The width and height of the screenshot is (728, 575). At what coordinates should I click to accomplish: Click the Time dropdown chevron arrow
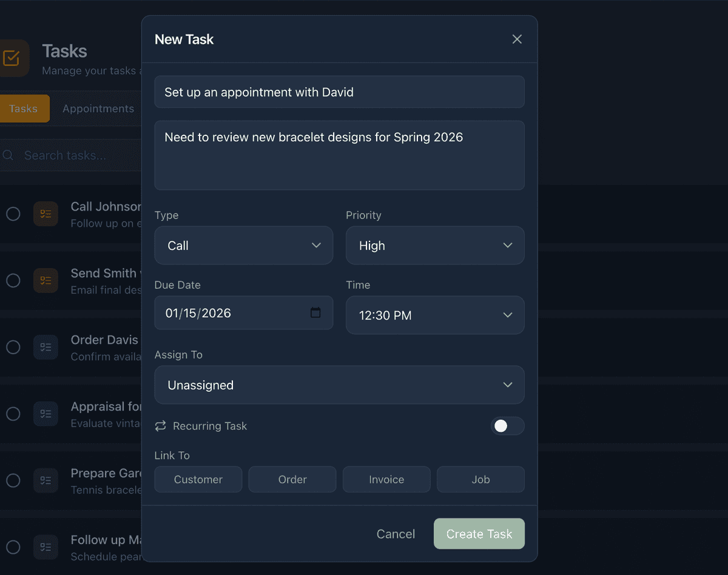508,315
